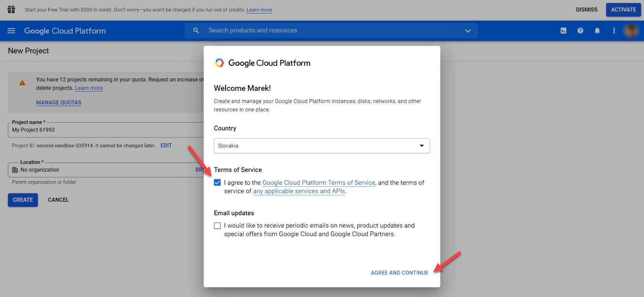Viewport: 644px width, 297px height.
Task: Click the CREATE project button
Action: 23,200
